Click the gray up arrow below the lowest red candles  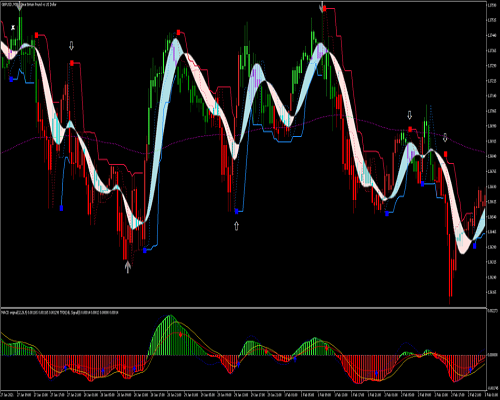128,267
